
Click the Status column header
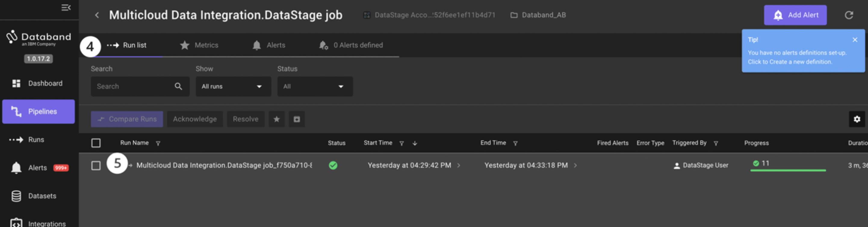click(336, 143)
